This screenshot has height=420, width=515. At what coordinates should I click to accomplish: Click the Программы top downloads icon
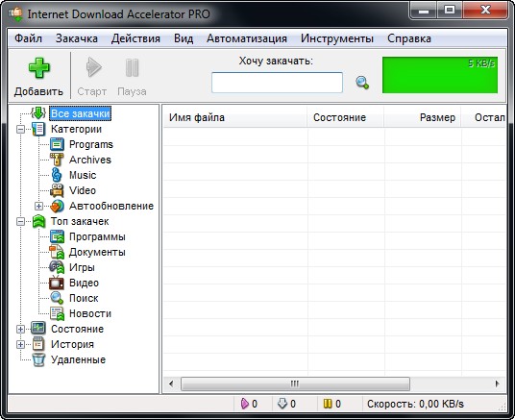pyautogui.click(x=57, y=236)
